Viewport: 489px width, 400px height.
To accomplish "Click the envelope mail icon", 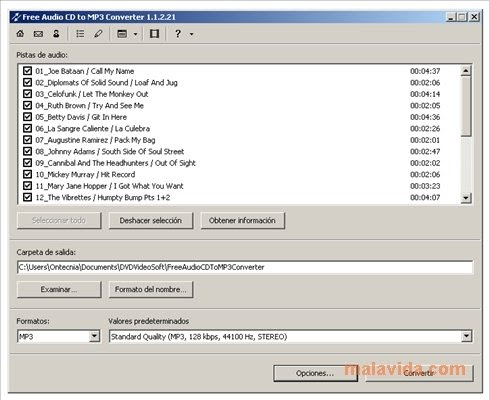I will click(x=38, y=34).
